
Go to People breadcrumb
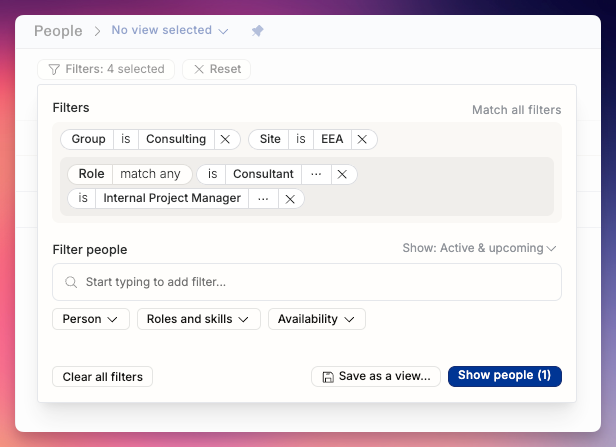click(x=58, y=31)
